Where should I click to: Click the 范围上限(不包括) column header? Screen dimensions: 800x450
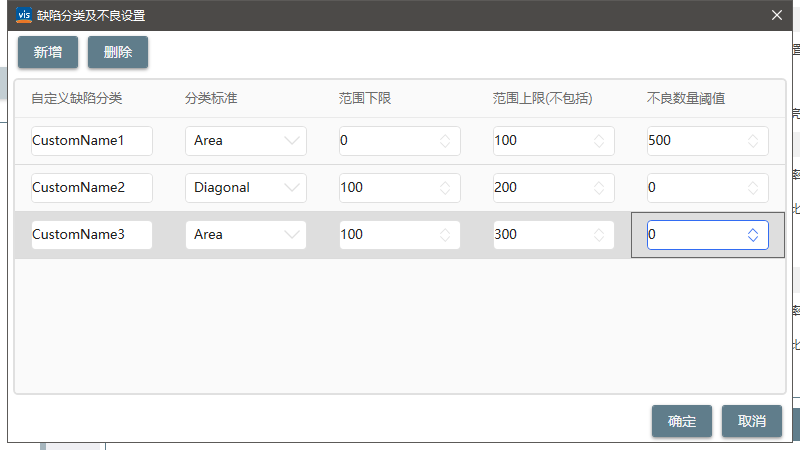point(542,98)
